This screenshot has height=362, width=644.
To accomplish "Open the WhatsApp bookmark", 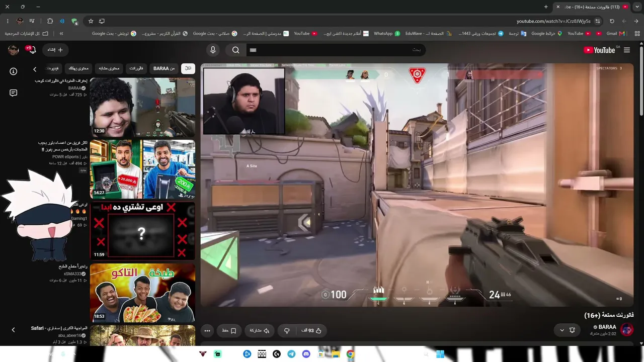I will 387,34.
